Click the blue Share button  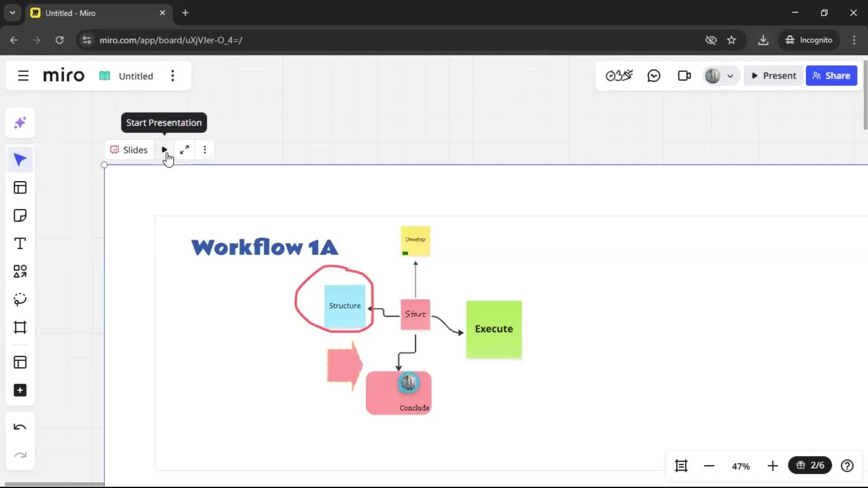point(831,76)
